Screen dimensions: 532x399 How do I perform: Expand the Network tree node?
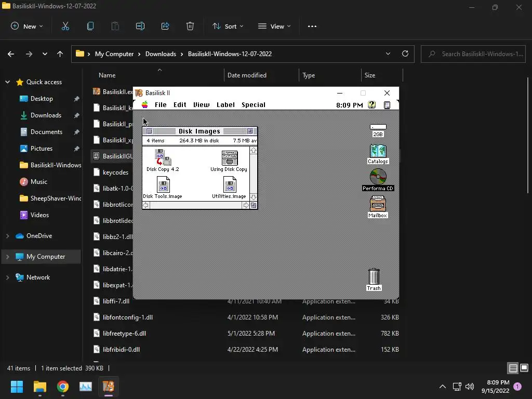pyautogui.click(x=7, y=277)
